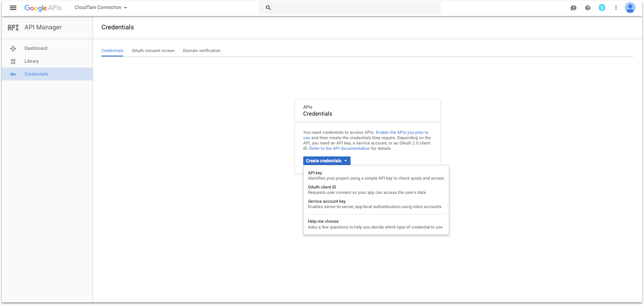Toggle the Create credentials dropdown button
644x305 pixels.
pos(326,161)
